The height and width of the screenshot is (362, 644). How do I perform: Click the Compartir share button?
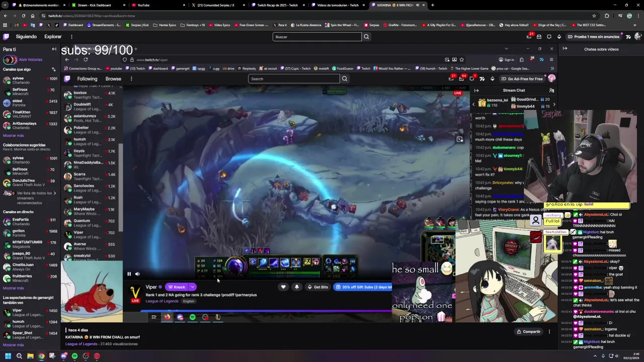click(x=528, y=331)
